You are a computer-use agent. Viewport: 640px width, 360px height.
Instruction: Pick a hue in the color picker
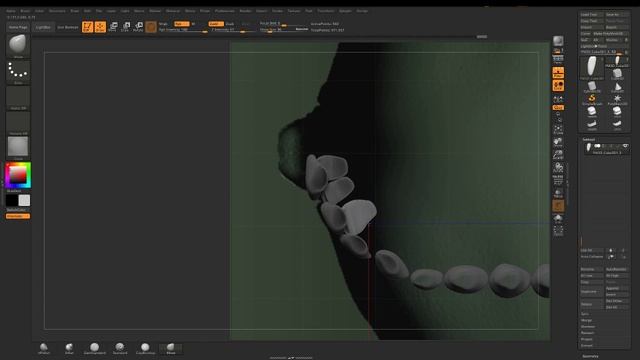[18, 175]
